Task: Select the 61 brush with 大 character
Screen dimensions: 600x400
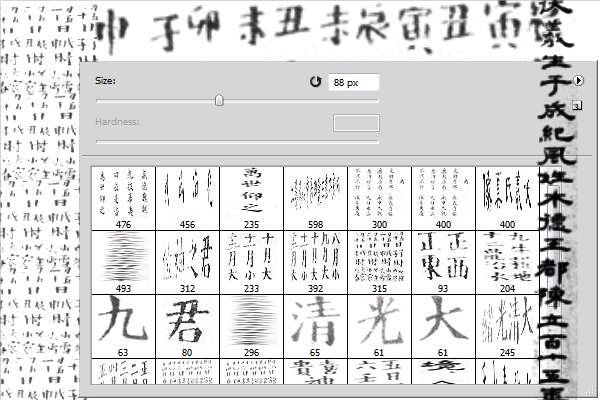Action: (x=443, y=326)
